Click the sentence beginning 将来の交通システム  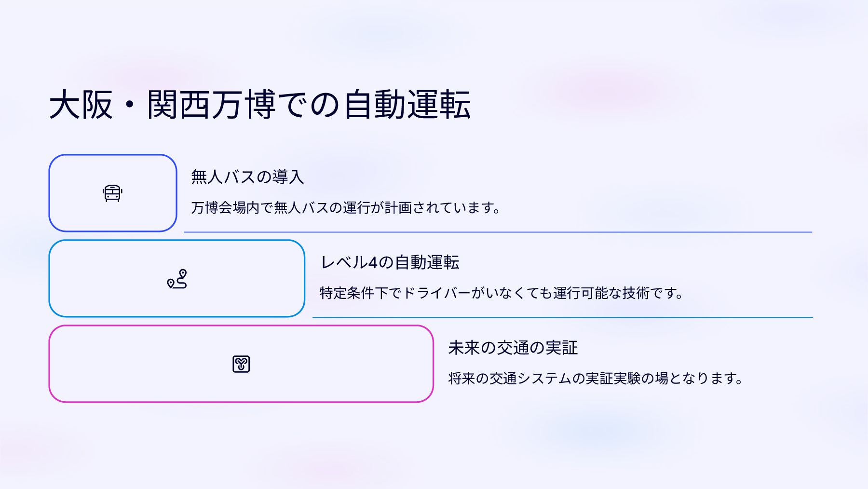pos(595,379)
